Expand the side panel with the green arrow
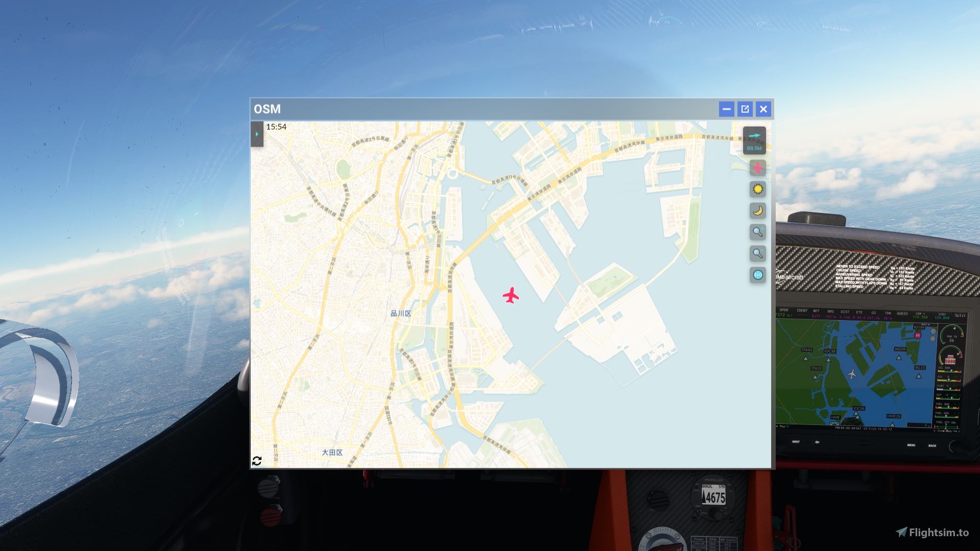Screen dimensions: 980x551 tap(257, 134)
